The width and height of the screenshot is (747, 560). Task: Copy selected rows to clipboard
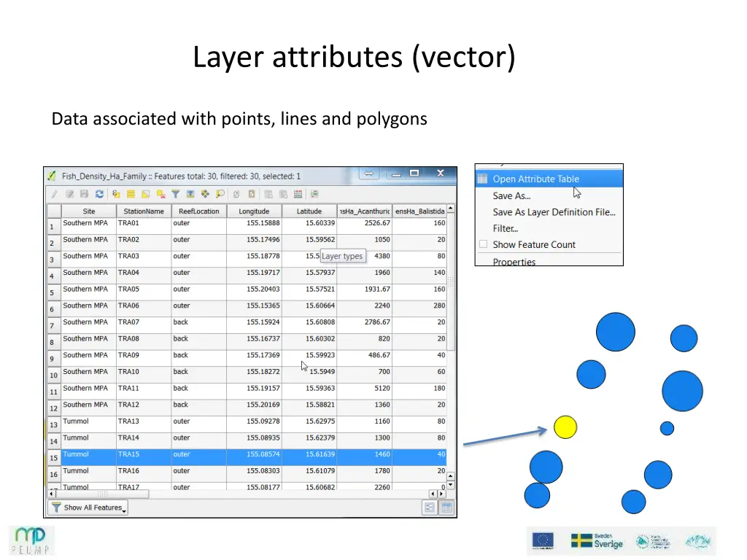point(236,194)
